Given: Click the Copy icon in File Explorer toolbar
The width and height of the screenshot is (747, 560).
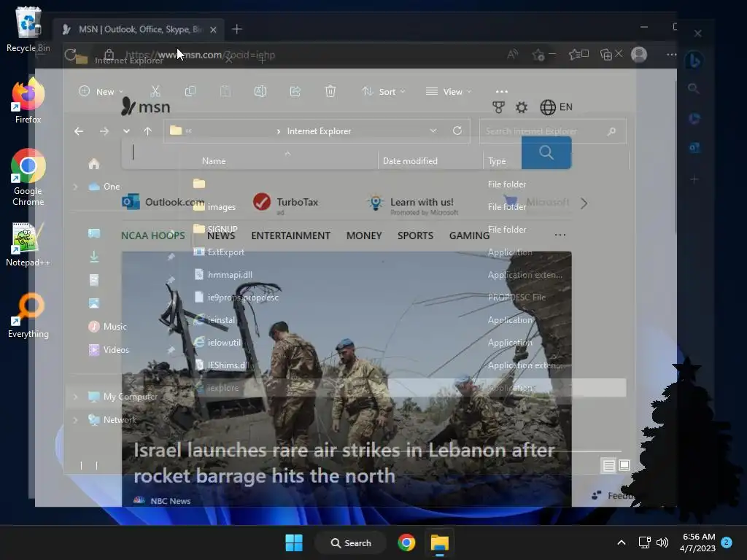Looking at the screenshot, I should 190,91.
